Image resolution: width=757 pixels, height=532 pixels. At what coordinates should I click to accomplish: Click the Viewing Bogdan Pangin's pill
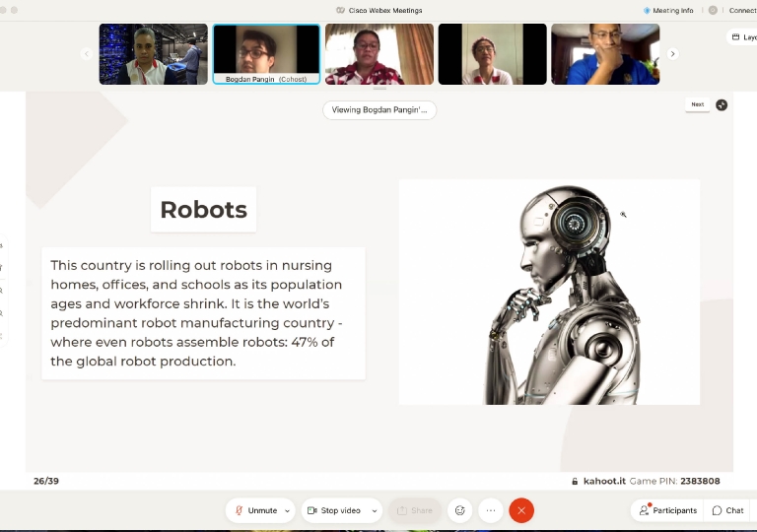[379, 110]
